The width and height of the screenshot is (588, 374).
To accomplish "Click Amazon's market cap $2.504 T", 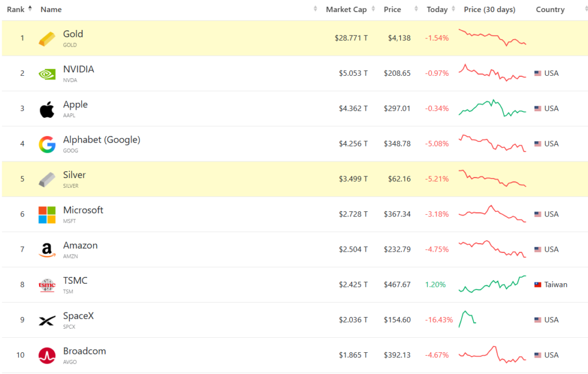I will pos(353,249).
